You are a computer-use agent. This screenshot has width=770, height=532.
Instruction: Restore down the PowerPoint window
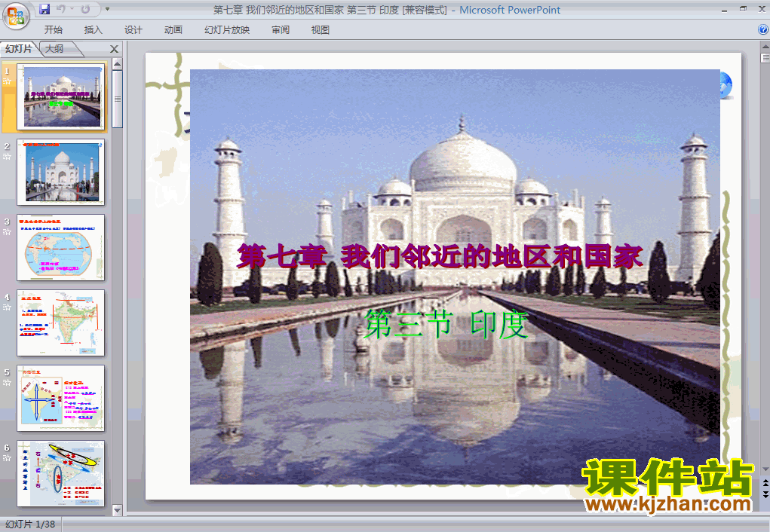pyautogui.click(x=743, y=9)
